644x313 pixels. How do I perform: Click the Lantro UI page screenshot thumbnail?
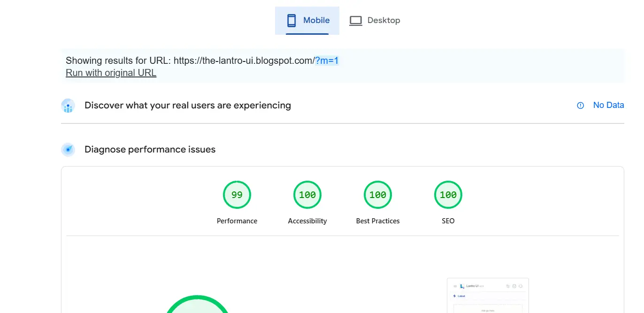click(488, 295)
